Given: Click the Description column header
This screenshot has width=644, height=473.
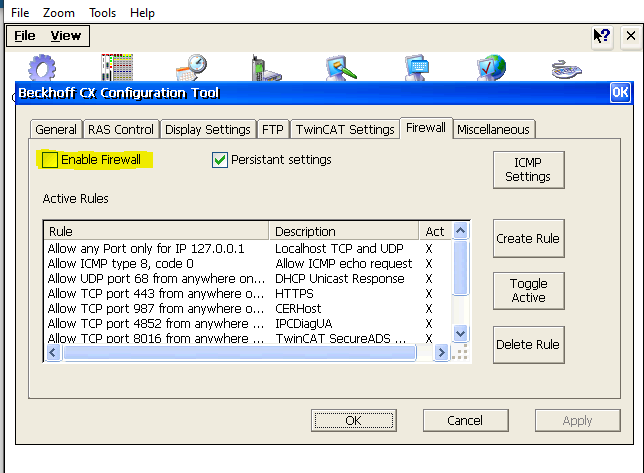Looking at the screenshot, I should pos(344,231).
